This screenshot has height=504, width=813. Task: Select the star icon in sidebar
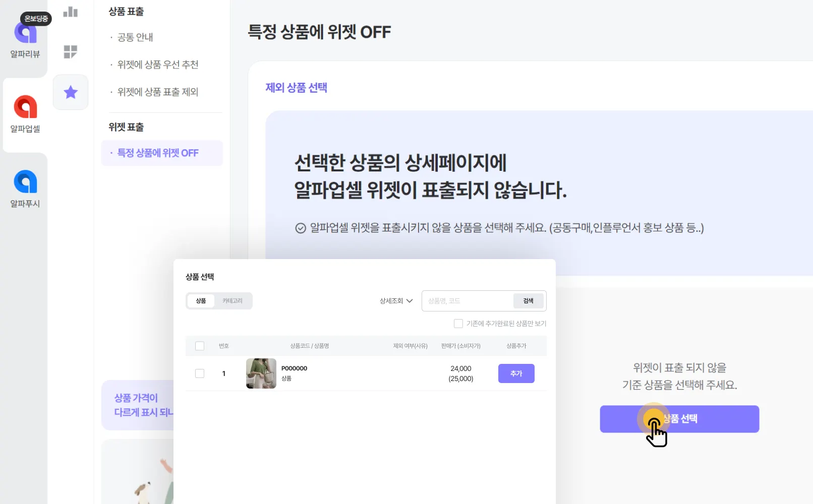pos(71,92)
